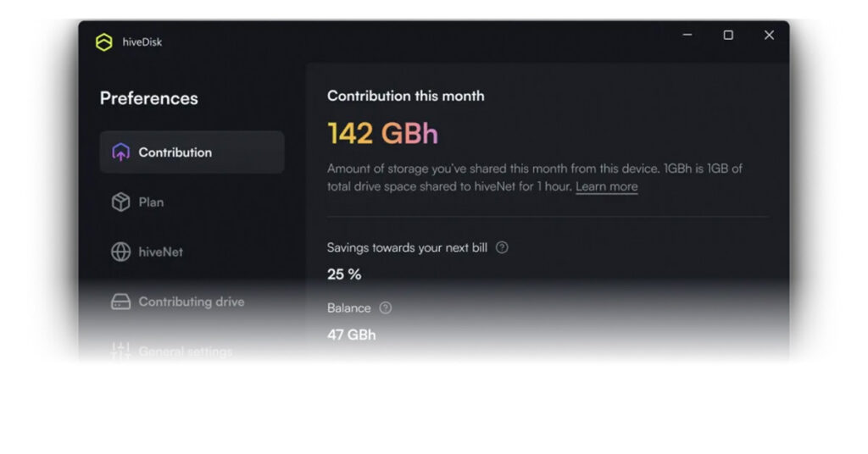
Task: Click the hiveNet globe icon
Action: pyautogui.click(x=120, y=252)
